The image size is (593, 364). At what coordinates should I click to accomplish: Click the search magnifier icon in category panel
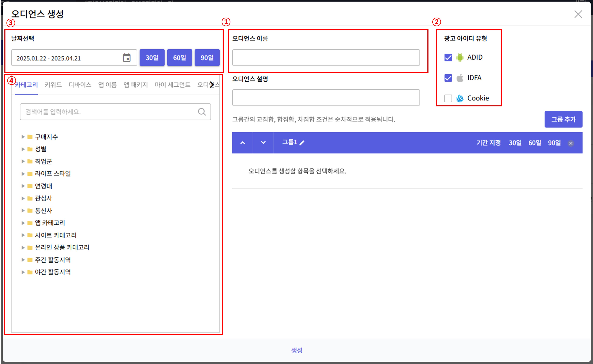202,112
